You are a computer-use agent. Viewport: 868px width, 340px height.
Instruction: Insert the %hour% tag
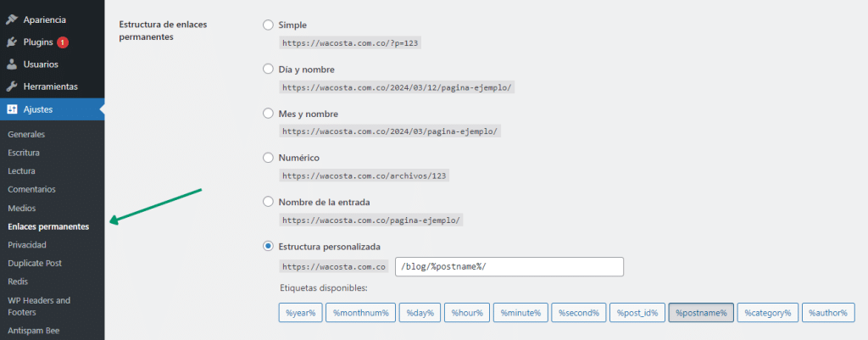click(467, 313)
